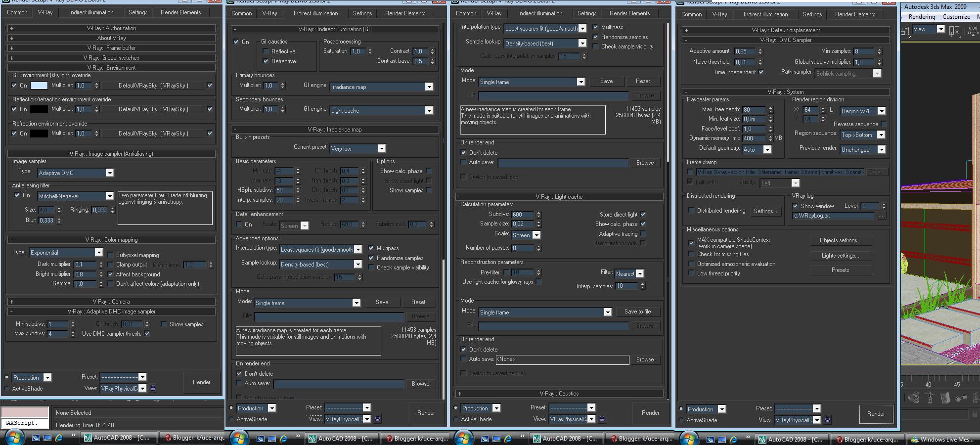The height and width of the screenshot is (445, 980).
Task: Disable Affect background
Action: coord(111,274)
